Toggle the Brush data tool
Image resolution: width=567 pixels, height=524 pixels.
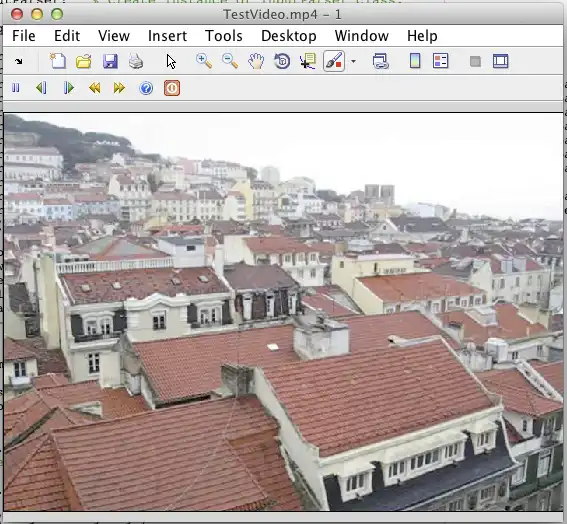[x=334, y=61]
